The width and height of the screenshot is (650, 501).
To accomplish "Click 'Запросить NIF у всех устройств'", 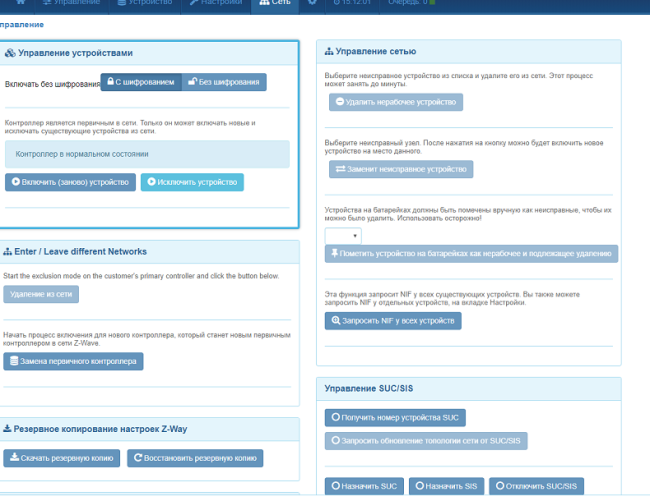I will (394, 321).
